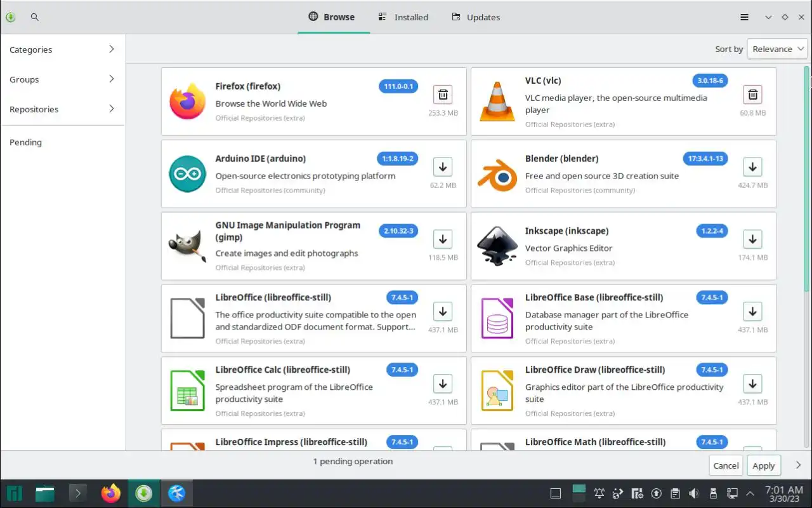The height and width of the screenshot is (508, 812).
Task: Cancel the pending operation
Action: pos(726,465)
